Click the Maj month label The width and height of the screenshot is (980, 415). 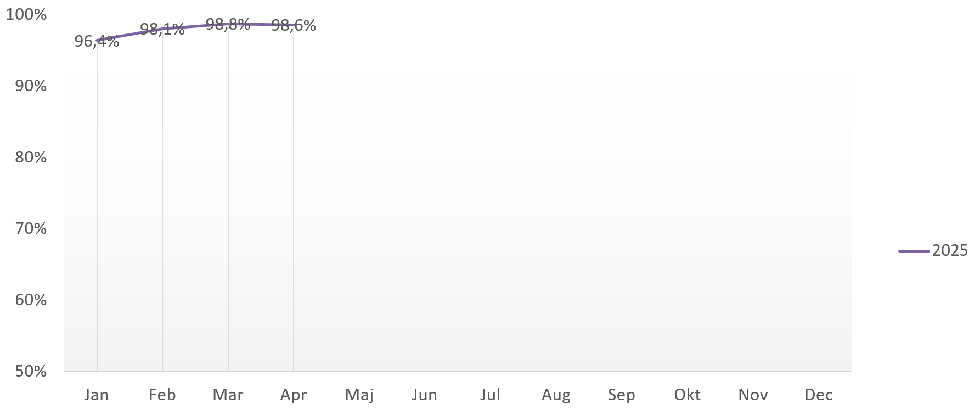click(x=359, y=395)
